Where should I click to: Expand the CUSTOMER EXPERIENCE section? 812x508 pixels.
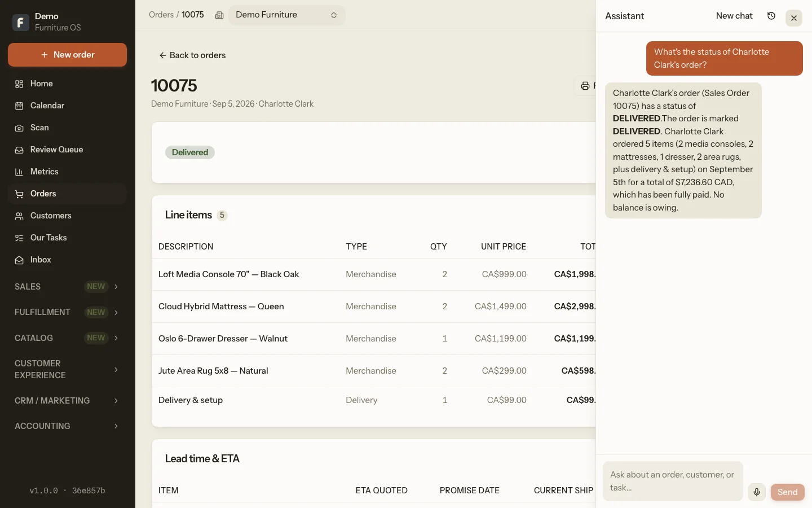67,369
